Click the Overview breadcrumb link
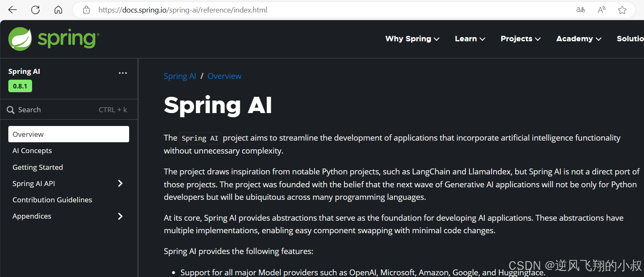Screen dimensions: 644x277 [x=224, y=76]
